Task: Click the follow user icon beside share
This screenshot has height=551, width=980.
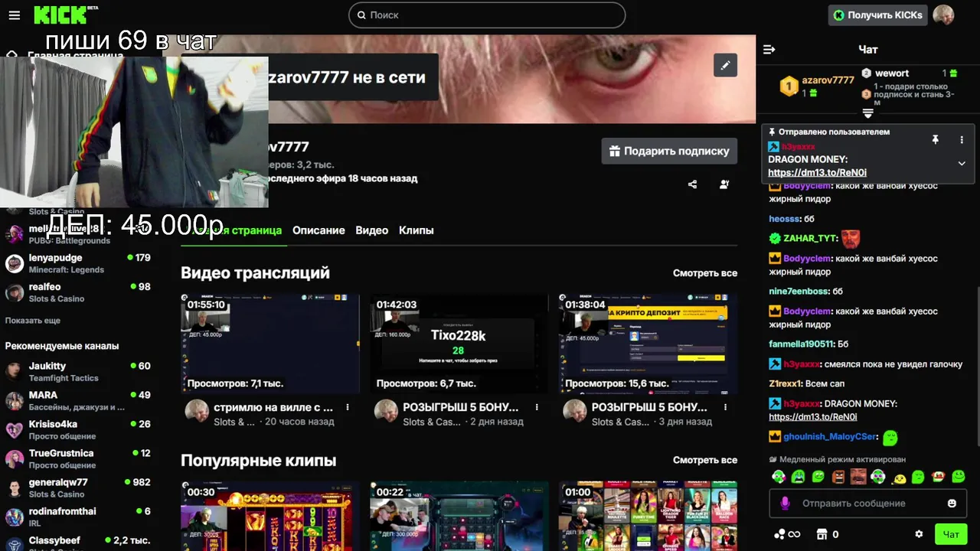Action: pyautogui.click(x=724, y=184)
